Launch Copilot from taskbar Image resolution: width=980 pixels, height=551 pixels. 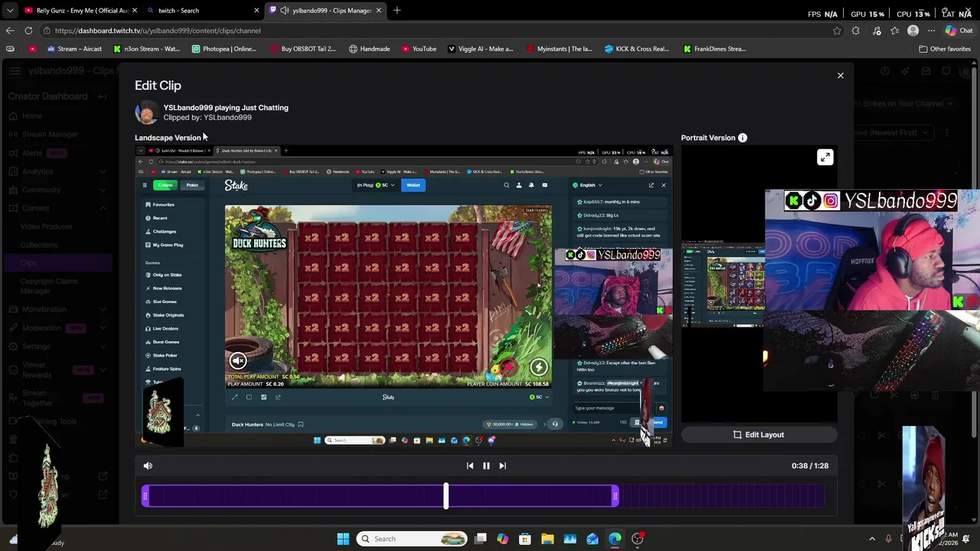pyautogui.click(x=502, y=539)
